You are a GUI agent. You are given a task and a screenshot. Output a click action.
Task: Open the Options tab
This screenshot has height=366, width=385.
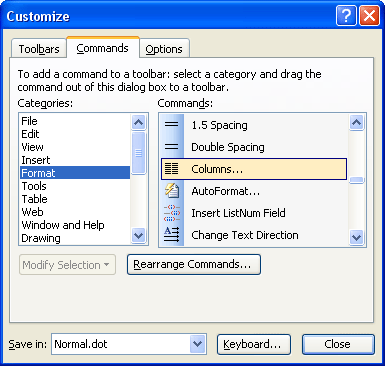click(164, 49)
